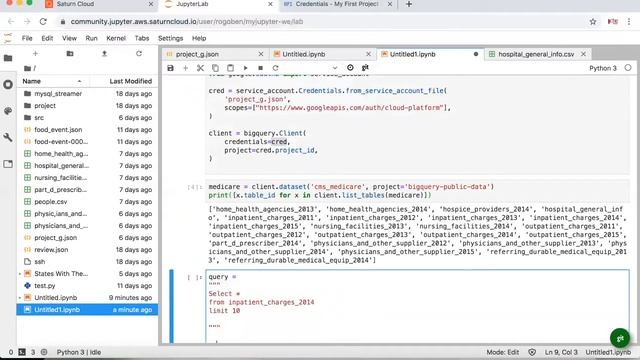
Task: Switch to the Credentials browser tab
Action: coord(337,4)
